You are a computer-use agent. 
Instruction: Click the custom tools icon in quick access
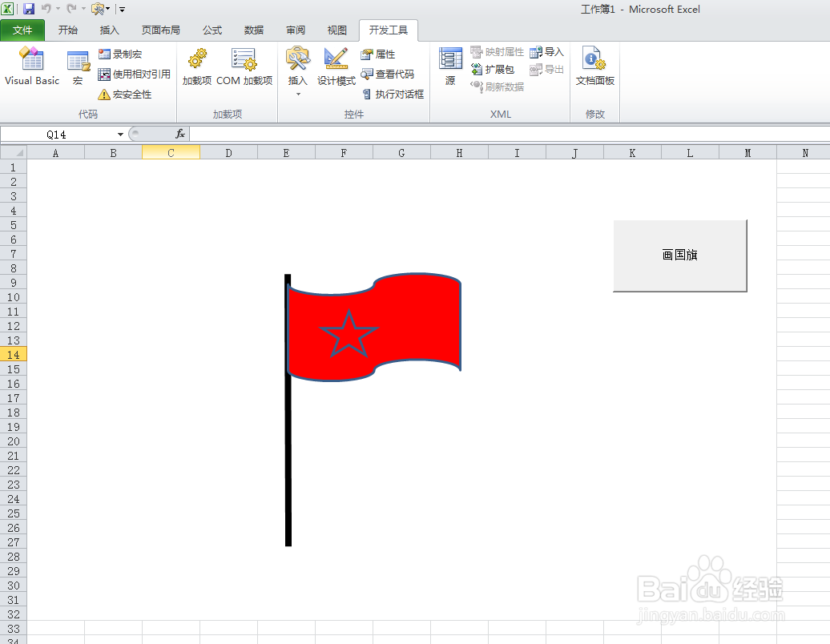(x=99, y=9)
